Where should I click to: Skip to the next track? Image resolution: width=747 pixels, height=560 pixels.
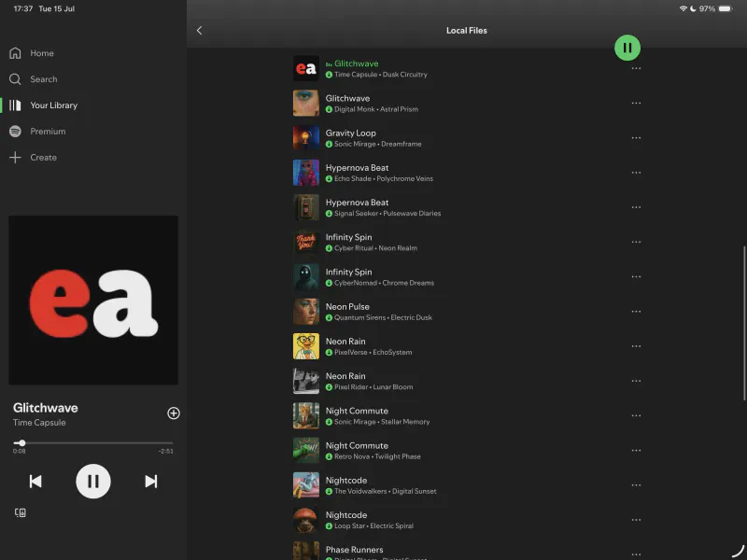click(150, 482)
